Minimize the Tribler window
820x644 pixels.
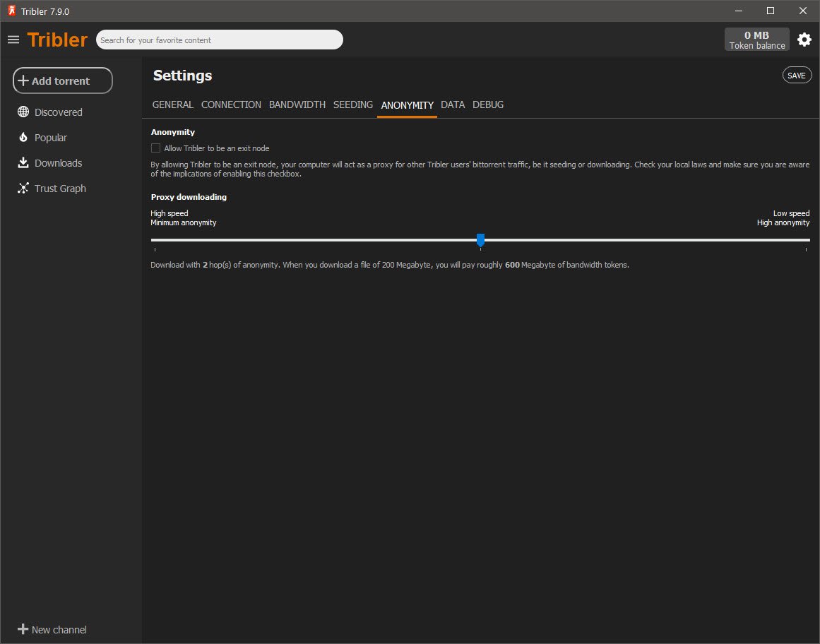738,11
